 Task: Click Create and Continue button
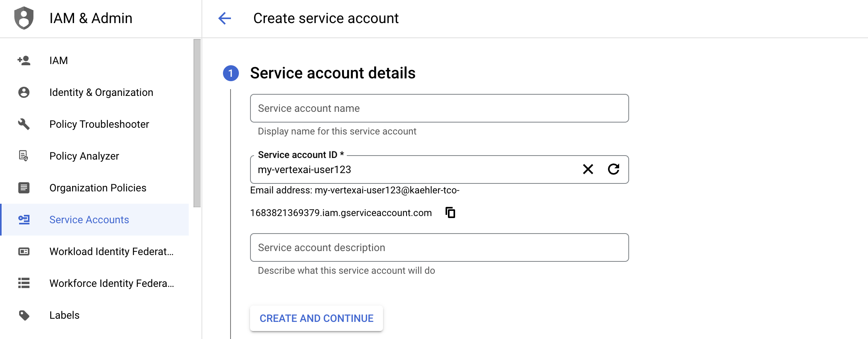(x=317, y=318)
